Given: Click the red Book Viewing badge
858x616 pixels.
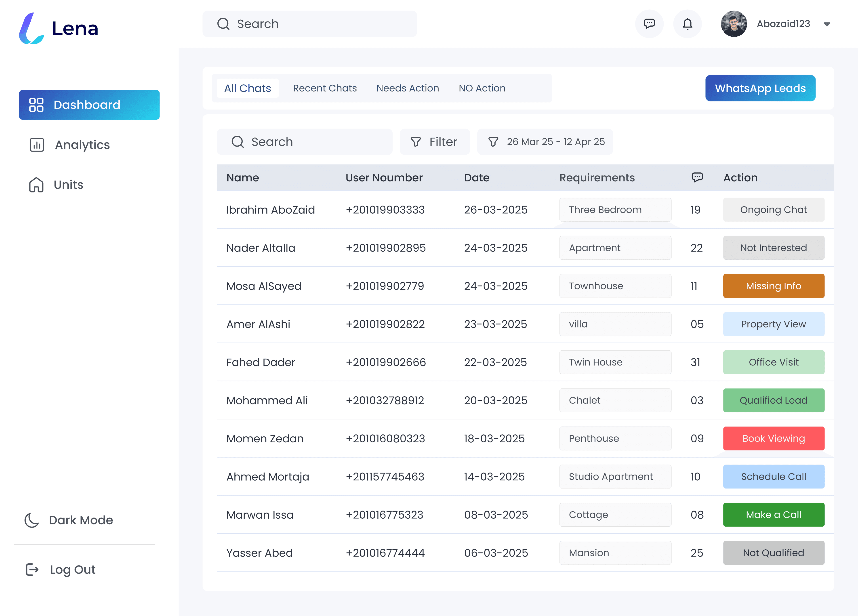Looking at the screenshot, I should 774,439.
